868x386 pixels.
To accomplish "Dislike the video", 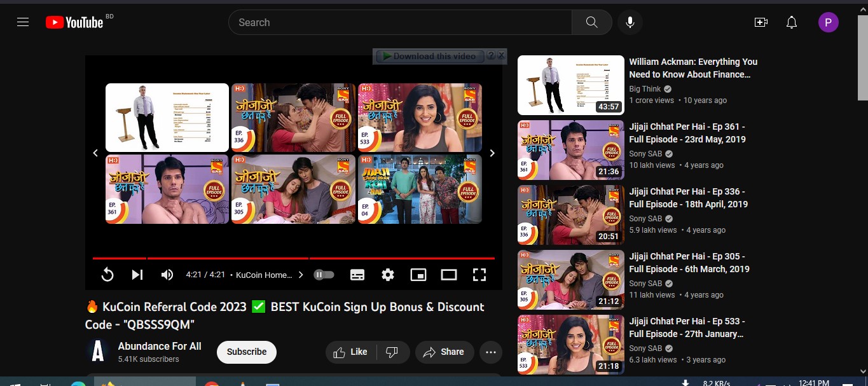I will 392,352.
